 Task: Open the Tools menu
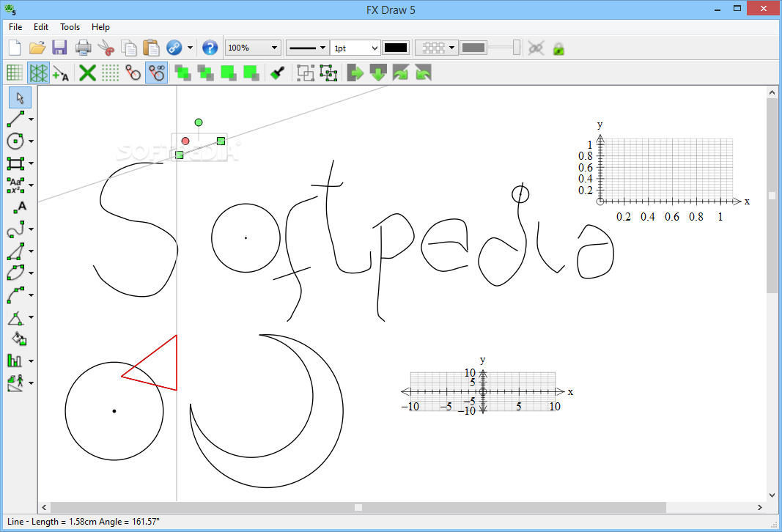pyautogui.click(x=70, y=27)
